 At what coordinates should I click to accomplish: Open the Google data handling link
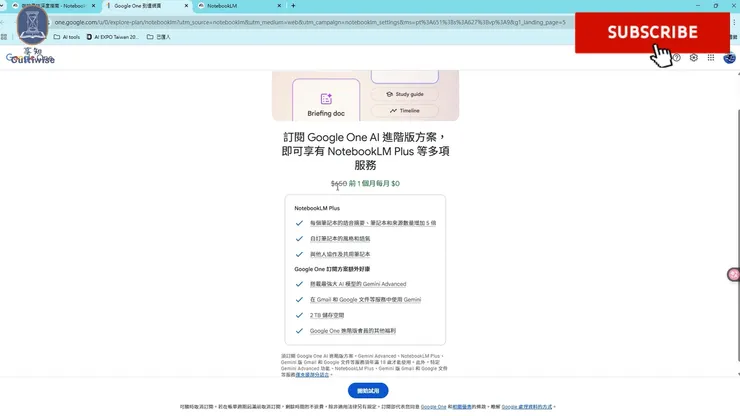[x=527, y=407]
